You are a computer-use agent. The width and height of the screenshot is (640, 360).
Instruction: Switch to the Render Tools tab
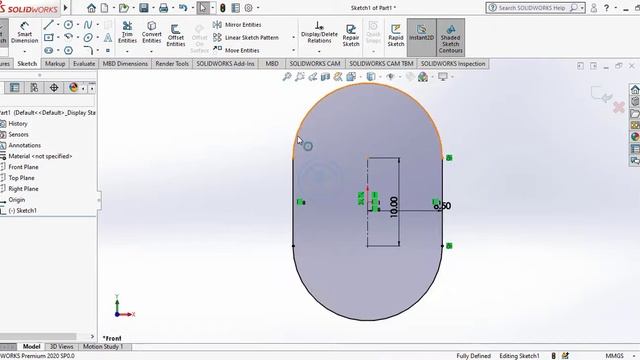coord(172,64)
